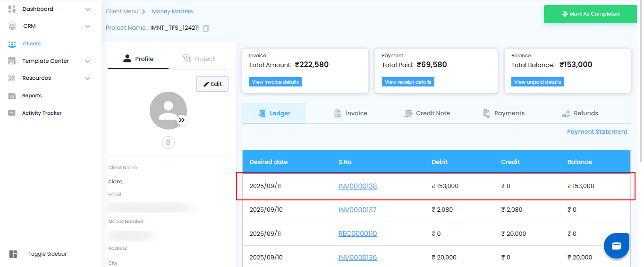This screenshot has width=644, height=267.
Task: Click the Payments tab icon
Action: tap(486, 113)
